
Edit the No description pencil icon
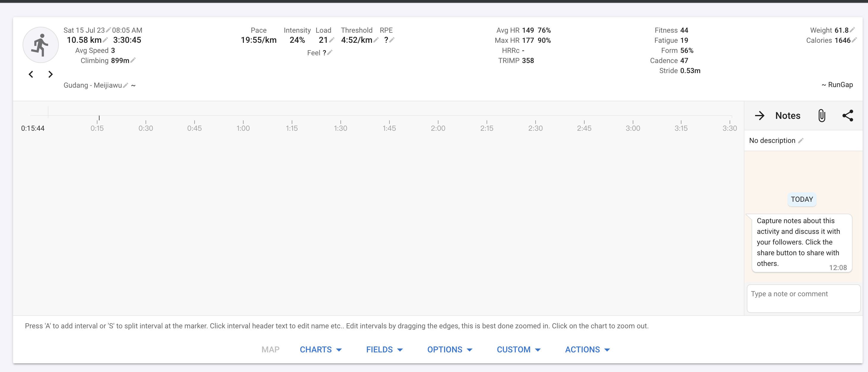pyautogui.click(x=801, y=141)
